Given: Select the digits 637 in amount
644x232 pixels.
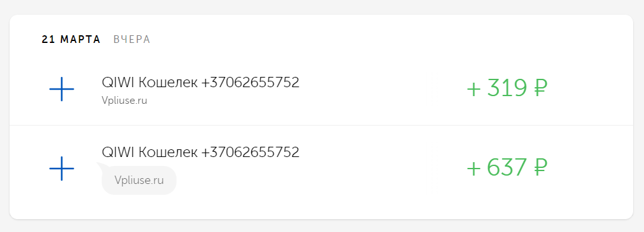Looking at the screenshot, I should click(x=507, y=169).
